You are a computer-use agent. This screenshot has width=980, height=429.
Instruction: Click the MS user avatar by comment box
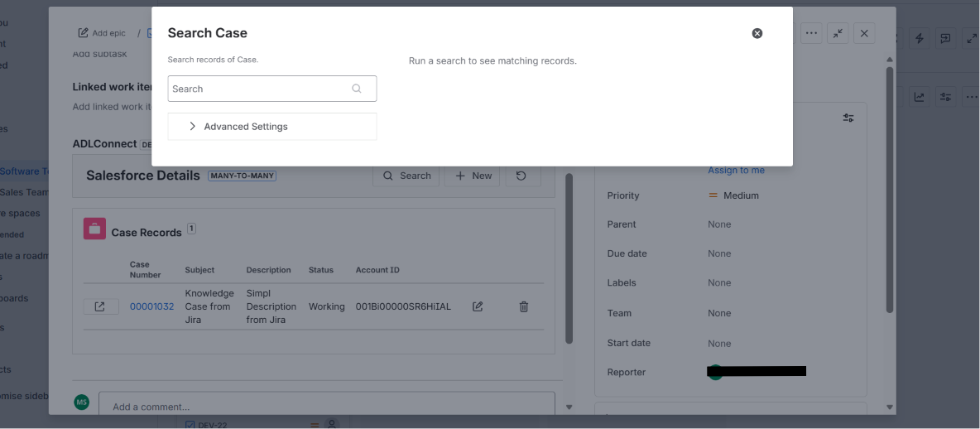click(81, 402)
